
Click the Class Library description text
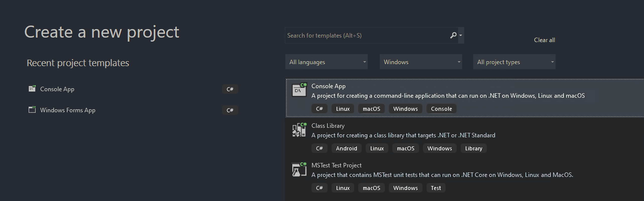(x=403, y=135)
